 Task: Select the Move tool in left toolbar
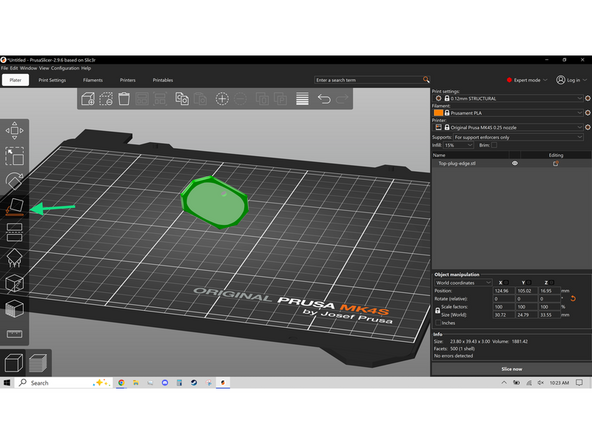click(14, 131)
